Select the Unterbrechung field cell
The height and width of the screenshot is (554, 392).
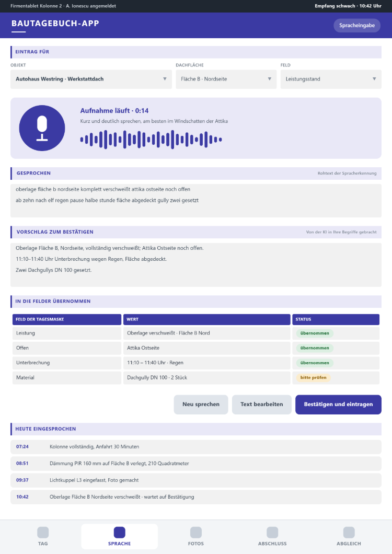[67, 363]
